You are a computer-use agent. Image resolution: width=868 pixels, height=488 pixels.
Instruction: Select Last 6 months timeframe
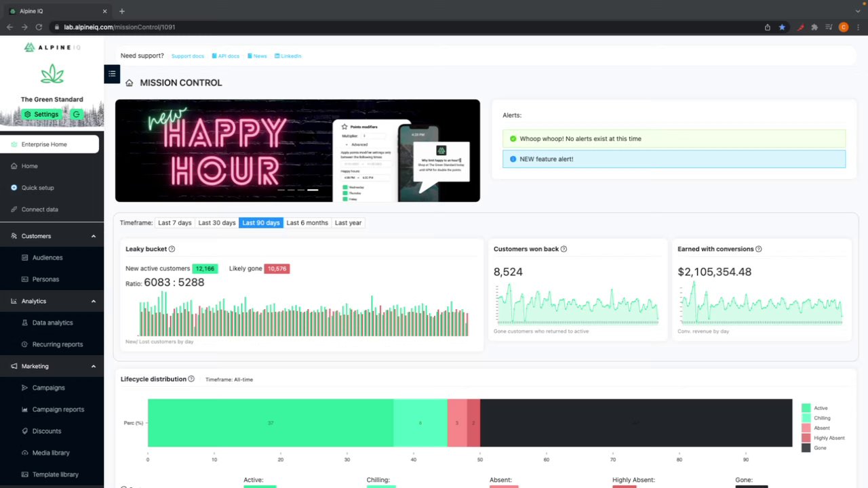click(x=307, y=223)
